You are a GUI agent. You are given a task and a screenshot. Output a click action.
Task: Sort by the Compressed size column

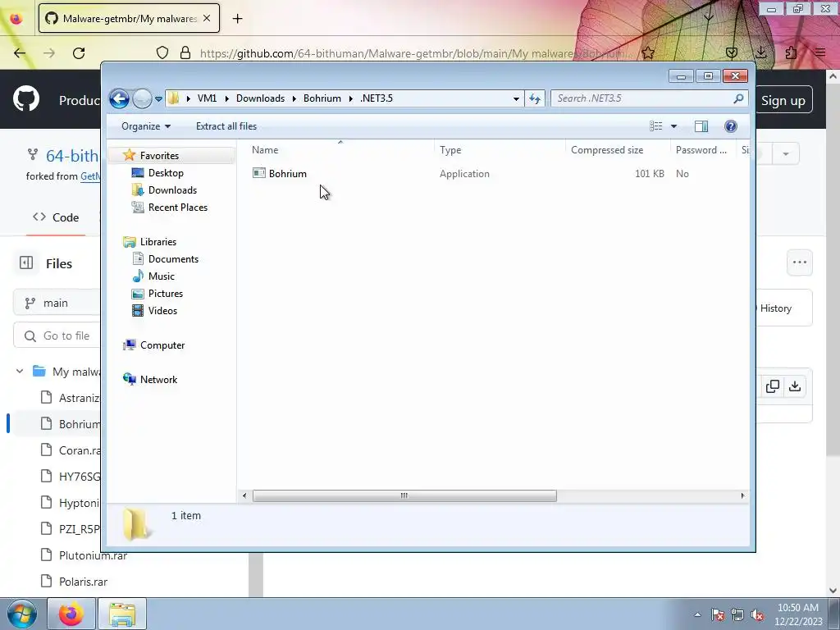pos(618,150)
